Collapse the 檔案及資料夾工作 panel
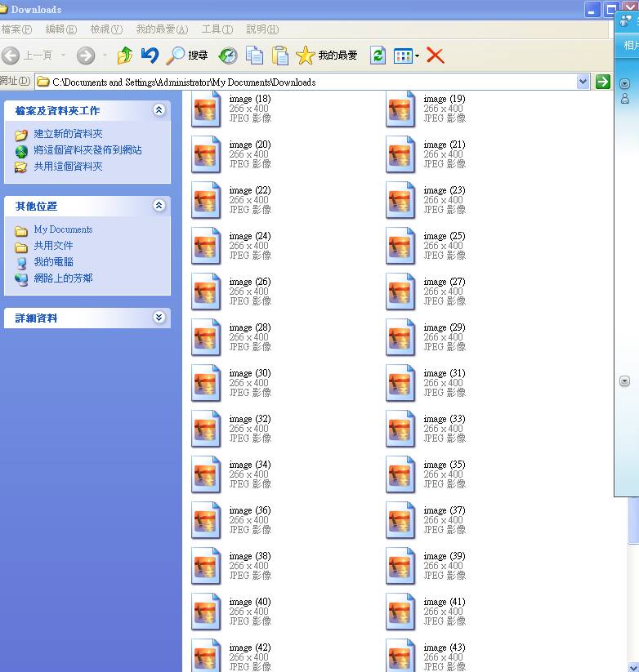This screenshot has height=672, width=639. pos(159,110)
